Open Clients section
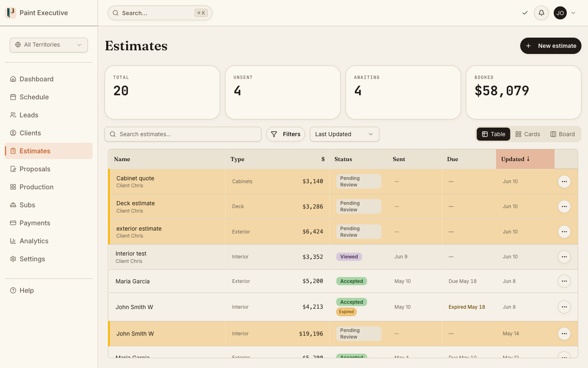This screenshot has height=368, width=588. coord(49,133)
